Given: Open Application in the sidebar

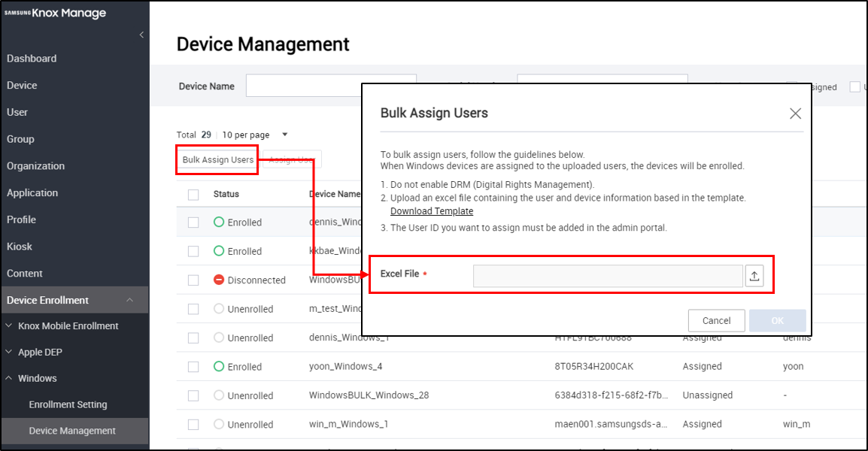Looking at the screenshot, I should click(32, 192).
